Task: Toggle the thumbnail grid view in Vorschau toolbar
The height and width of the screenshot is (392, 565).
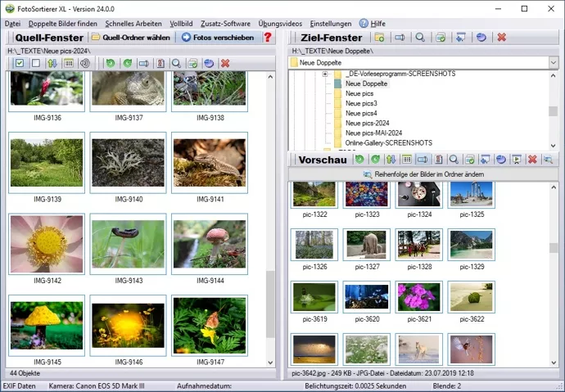Action: (x=407, y=160)
